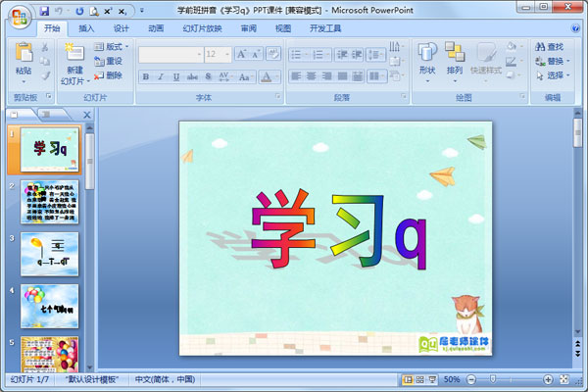
Task: Click the Increase Indent icon
Action: tap(357, 55)
